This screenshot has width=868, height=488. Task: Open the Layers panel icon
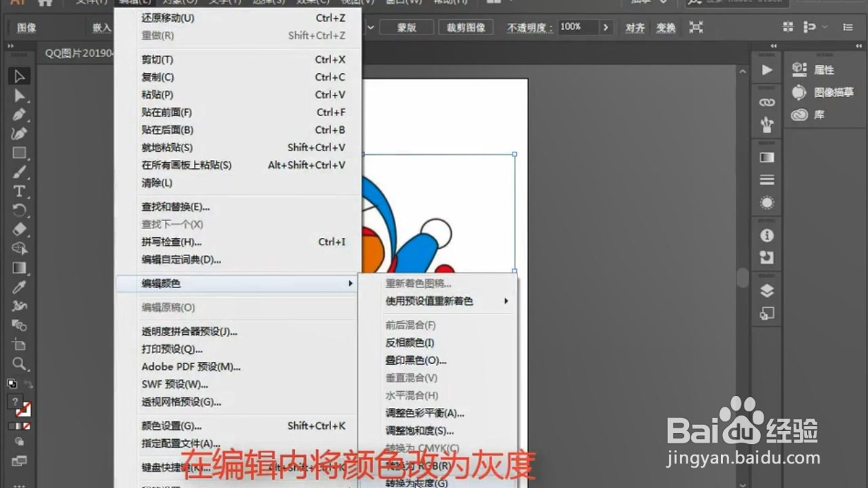point(767,291)
